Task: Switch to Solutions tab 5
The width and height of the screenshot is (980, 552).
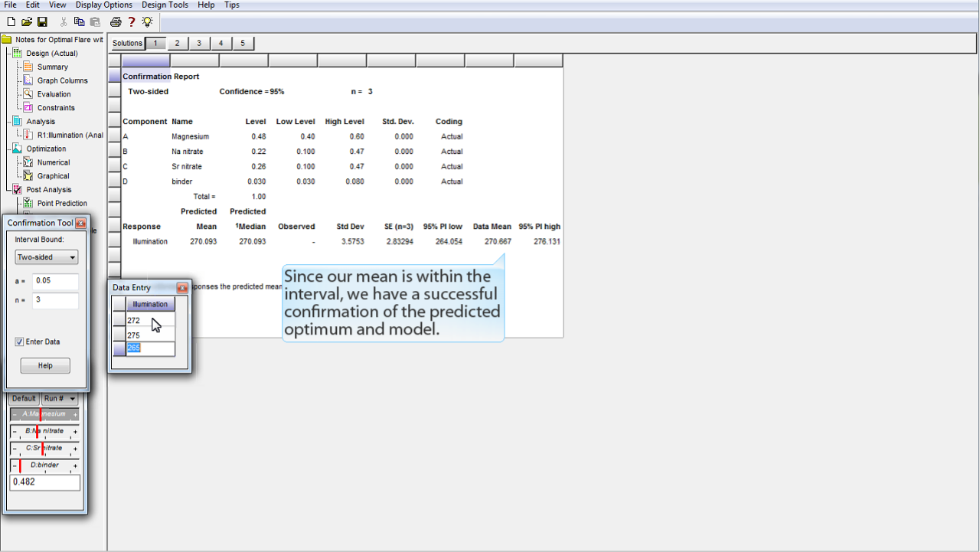Action: [x=243, y=44]
